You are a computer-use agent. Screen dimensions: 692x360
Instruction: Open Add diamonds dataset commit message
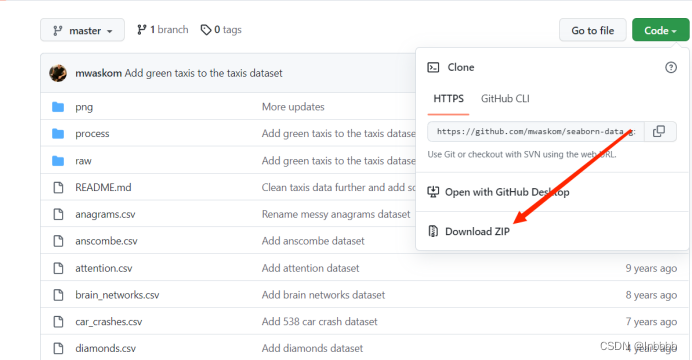(x=312, y=349)
